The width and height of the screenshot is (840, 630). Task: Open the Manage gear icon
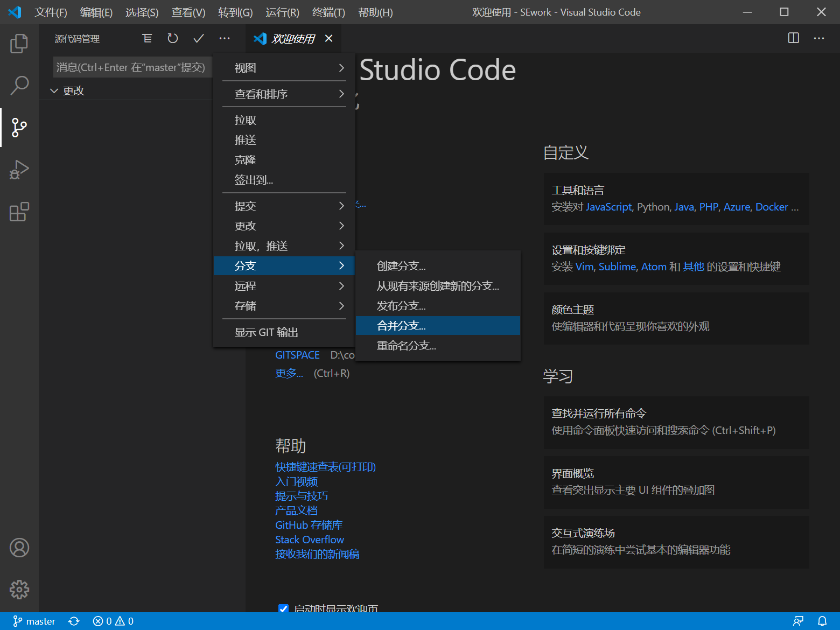(x=19, y=590)
